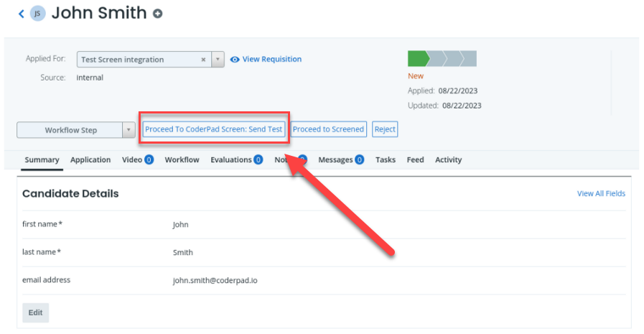This screenshot has height=334, width=644.
Task: Switch to the Summary tab
Action: 42,159
